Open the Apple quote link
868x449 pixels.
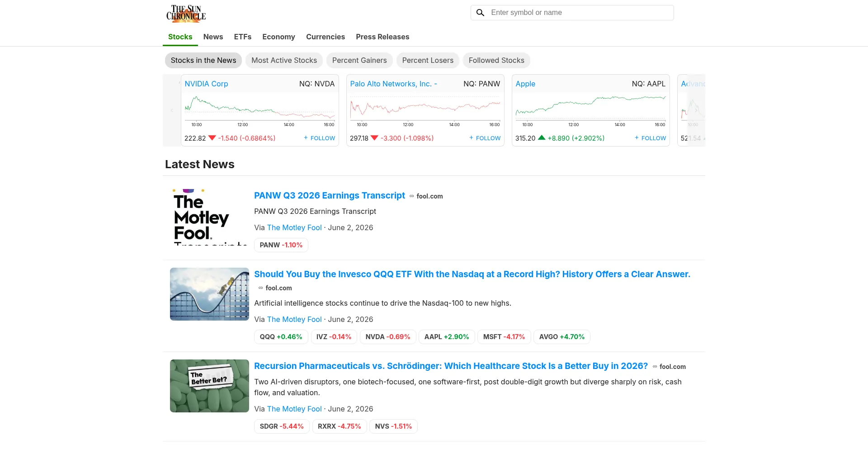pyautogui.click(x=525, y=84)
